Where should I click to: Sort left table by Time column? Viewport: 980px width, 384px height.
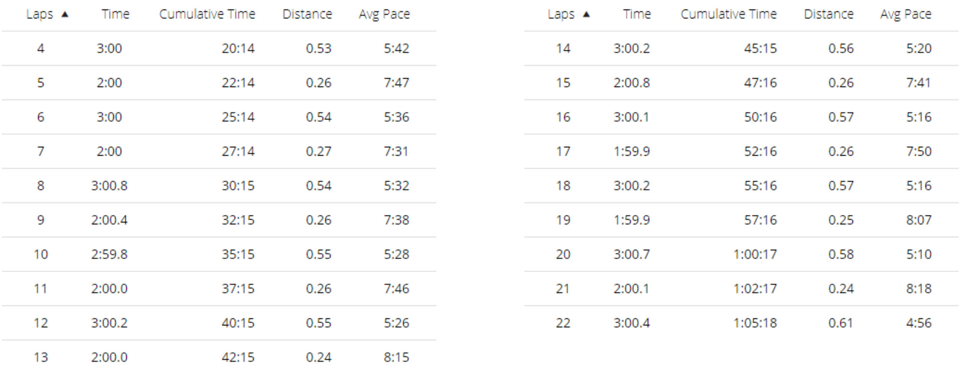(116, 14)
